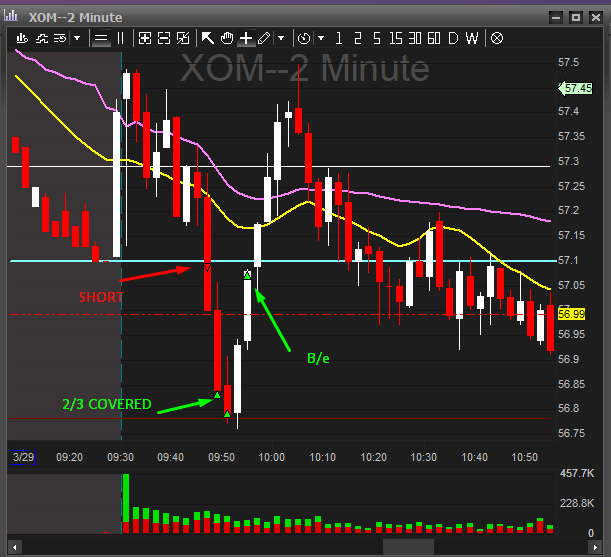Click the horizontal scrollbar thumb
Screen dimensions: 611x557
pyautogui.click(x=408, y=547)
